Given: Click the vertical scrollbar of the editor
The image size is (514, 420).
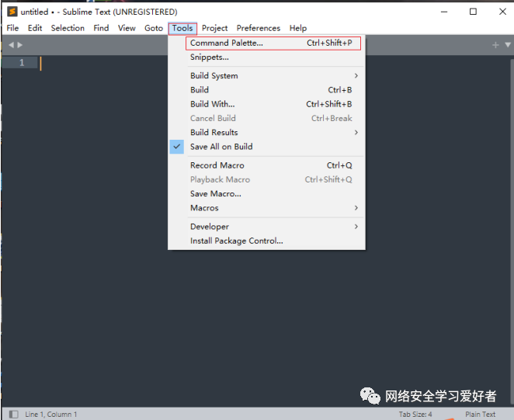Looking at the screenshot, I should click(x=512, y=230).
